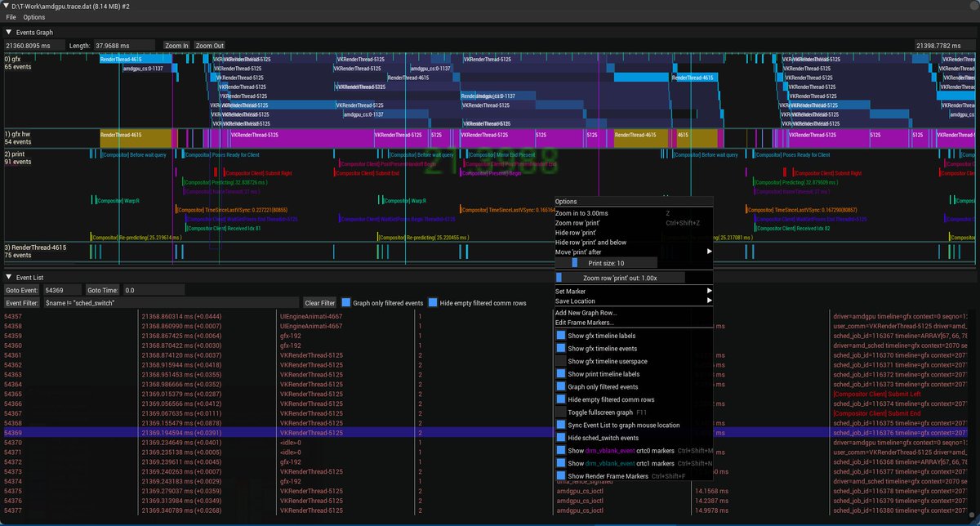Uncheck Hide empty filtered comm rows beside filter
The height and width of the screenshot is (526, 980).
[x=433, y=303]
